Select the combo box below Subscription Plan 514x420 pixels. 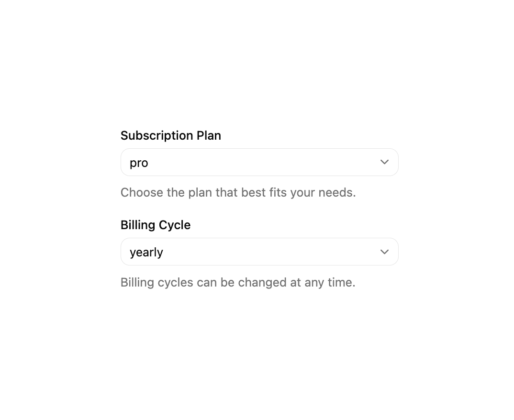pyautogui.click(x=259, y=162)
